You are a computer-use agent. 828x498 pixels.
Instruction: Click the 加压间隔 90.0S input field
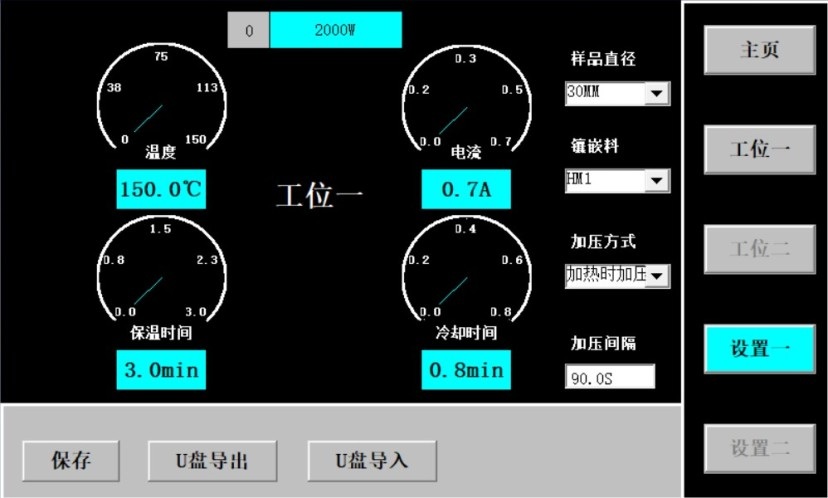tap(609, 377)
